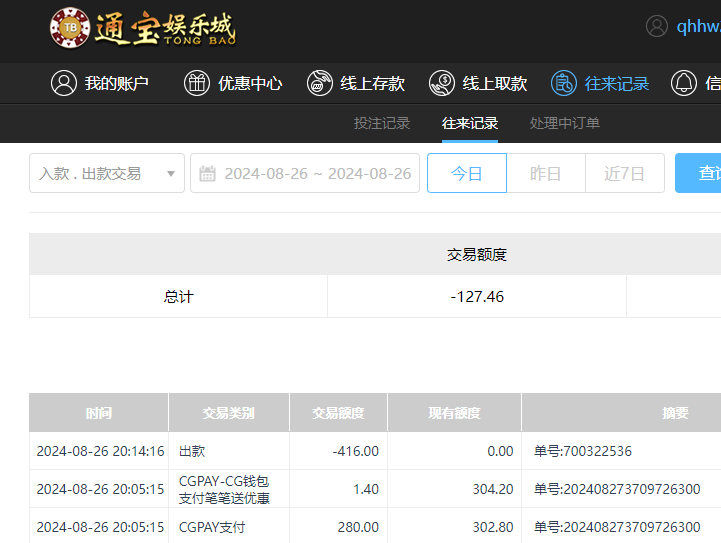The height and width of the screenshot is (543, 721).
Task: Click the deposit icon for 线上存款
Action: (320, 83)
